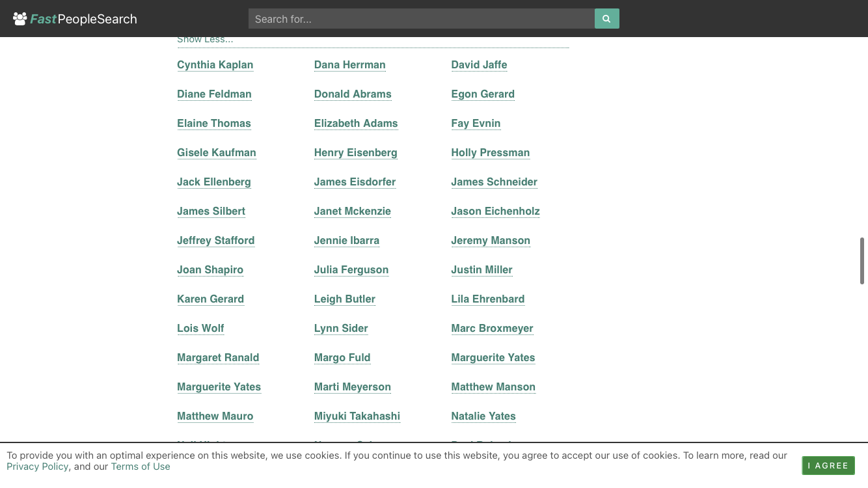
Task: Select the Jack Ellenberg name
Action: click(213, 182)
